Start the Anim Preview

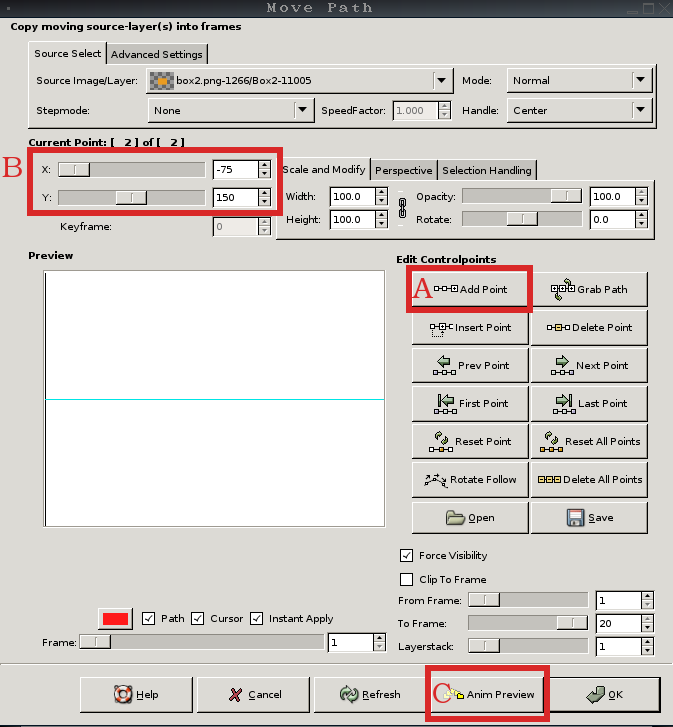point(487,695)
